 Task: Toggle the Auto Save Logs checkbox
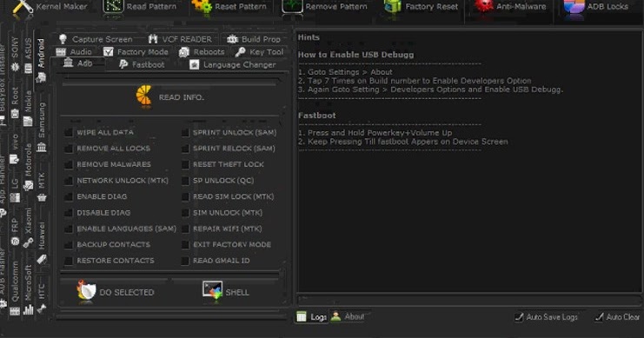[x=519, y=316]
